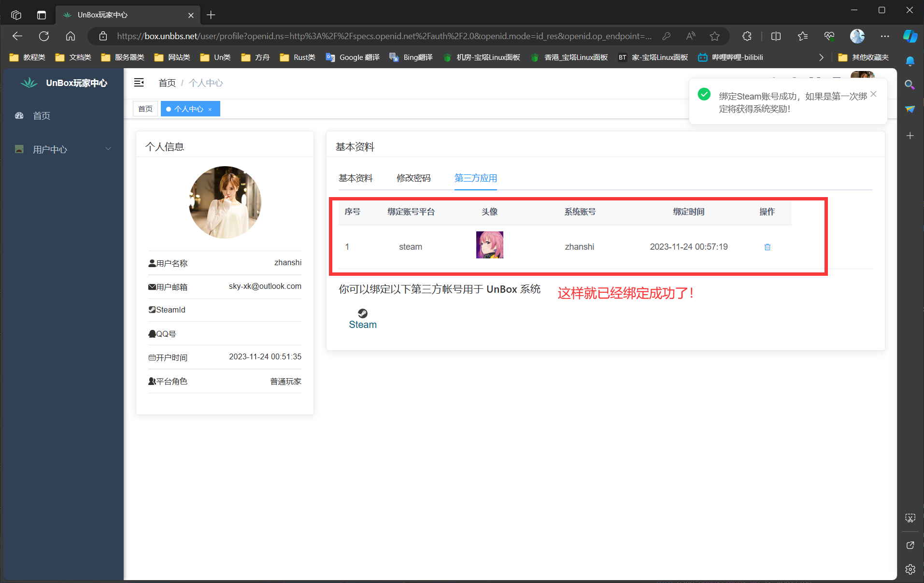This screenshot has width=924, height=583.
Task: Select the 第三方应用 tab
Action: [476, 178]
